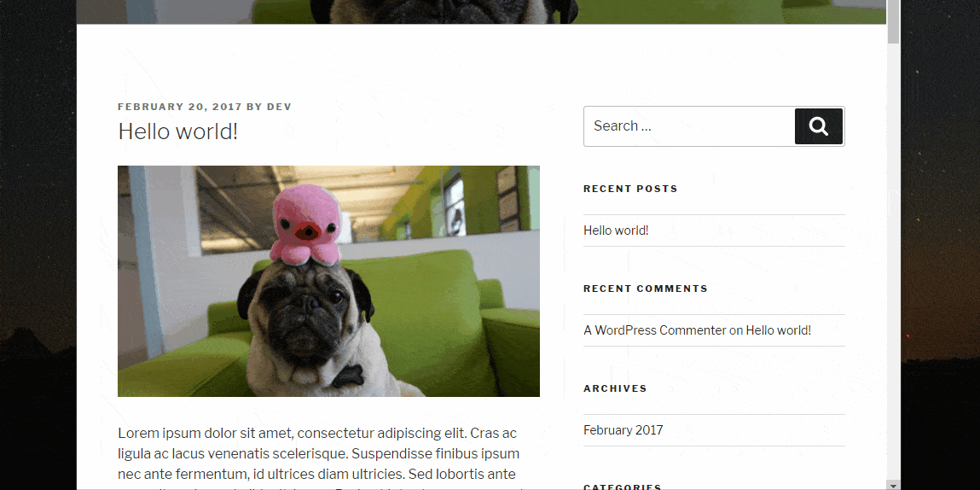The width and height of the screenshot is (980, 490).
Task: Click the Categories widget heading
Action: (x=623, y=487)
